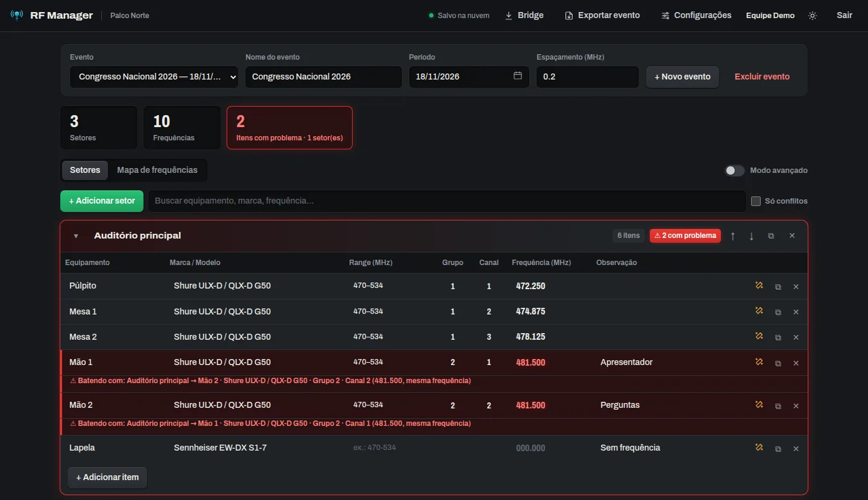Click the Itens com problema summary card
Image resolution: width=868 pixels, height=500 pixels.
coord(289,128)
